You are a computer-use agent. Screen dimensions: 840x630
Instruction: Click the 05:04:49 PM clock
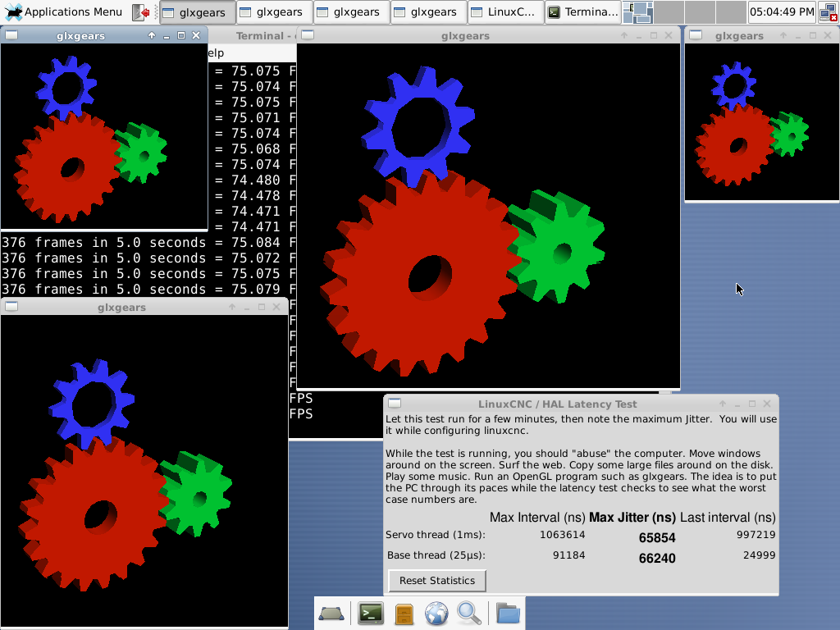click(x=782, y=11)
